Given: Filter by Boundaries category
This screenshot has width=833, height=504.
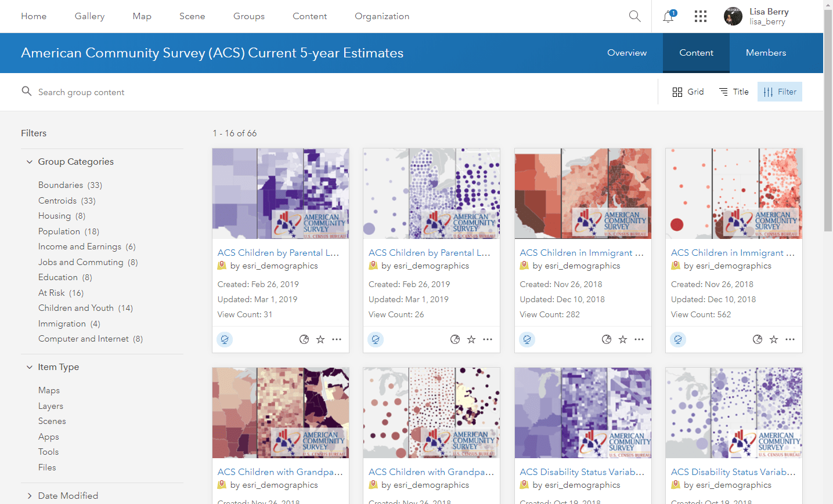Looking at the screenshot, I should [x=70, y=185].
